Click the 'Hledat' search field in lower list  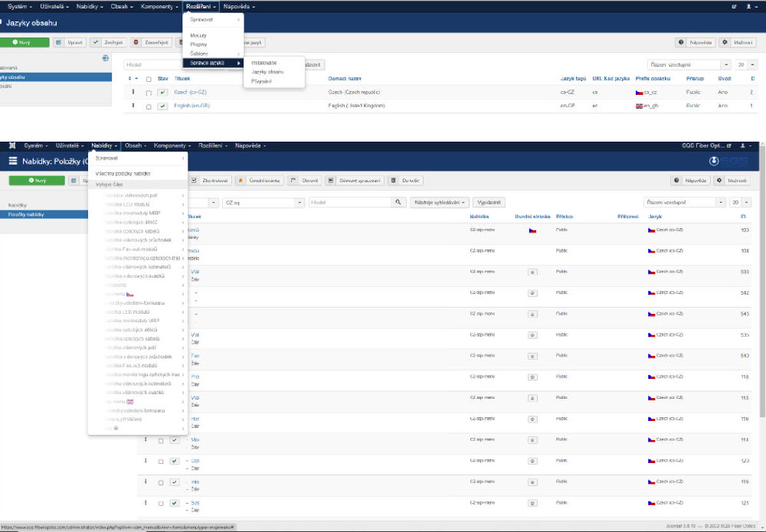(x=349, y=202)
